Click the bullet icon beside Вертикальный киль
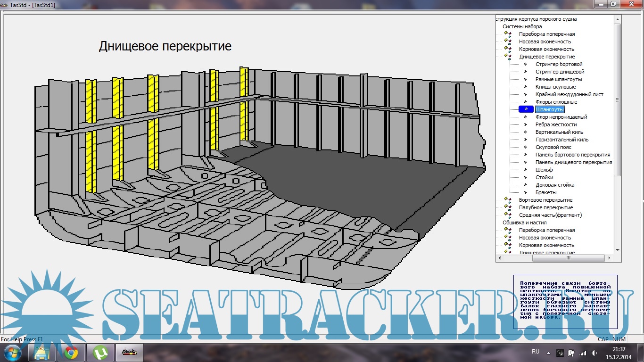Screen dimensions: 644x362 526,132
